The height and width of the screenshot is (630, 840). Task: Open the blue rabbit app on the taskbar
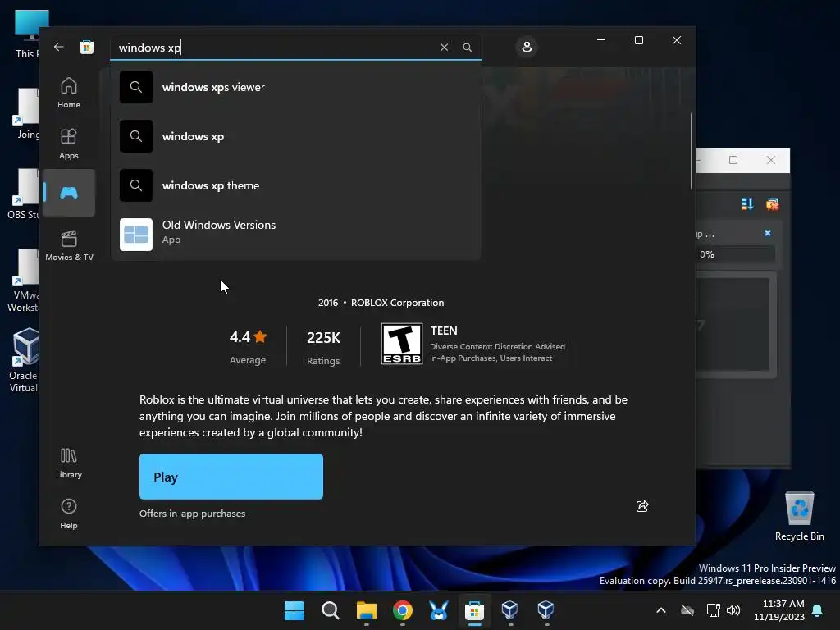438,610
